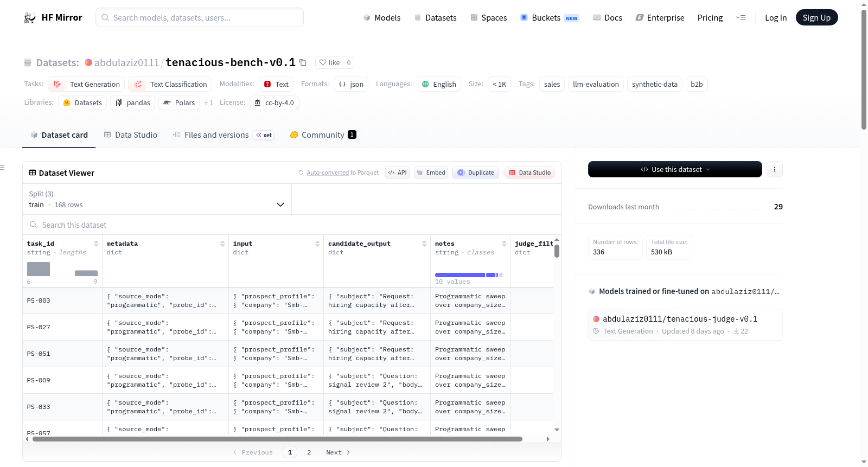Screen dimensions: 868x467
Task: Open the Text Generation task tag
Action: pyautogui.click(x=87, y=84)
